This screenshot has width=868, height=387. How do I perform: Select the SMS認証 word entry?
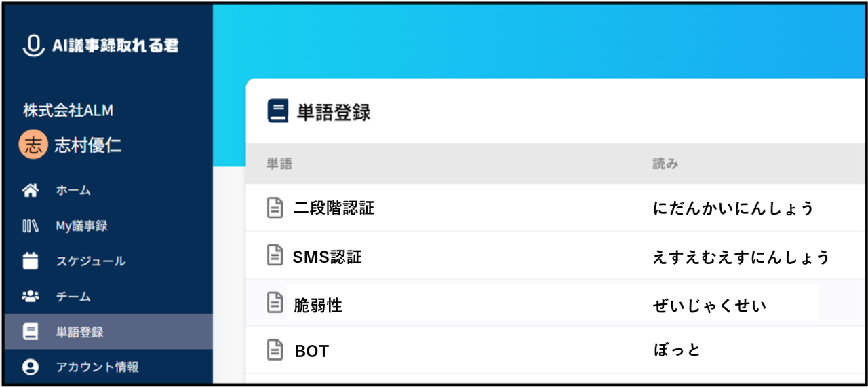pos(328,257)
